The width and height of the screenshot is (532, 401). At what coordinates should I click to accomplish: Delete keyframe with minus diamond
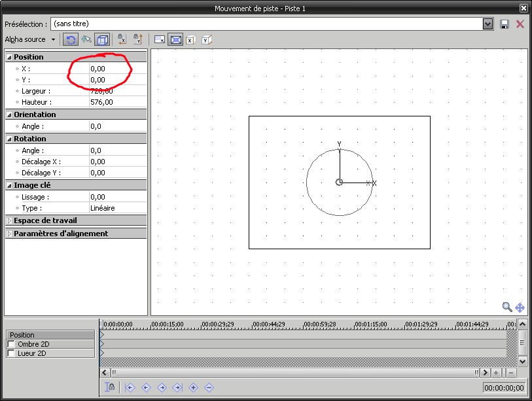(209, 387)
